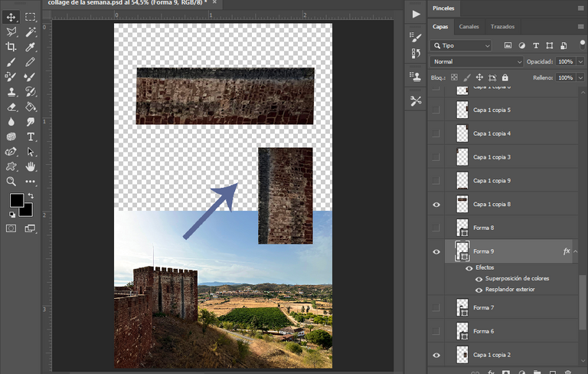Switch to the Trazados tab
588x374 pixels.
(x=502, y=27)
